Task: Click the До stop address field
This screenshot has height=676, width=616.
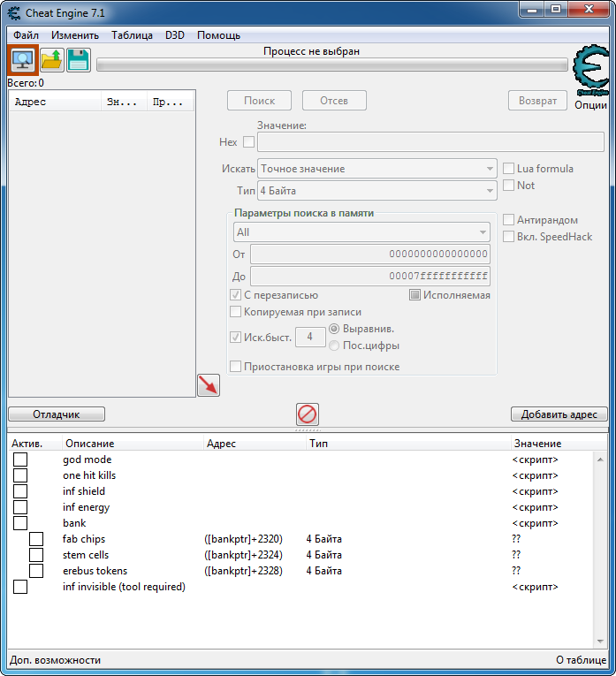Action: coord(370,276)
